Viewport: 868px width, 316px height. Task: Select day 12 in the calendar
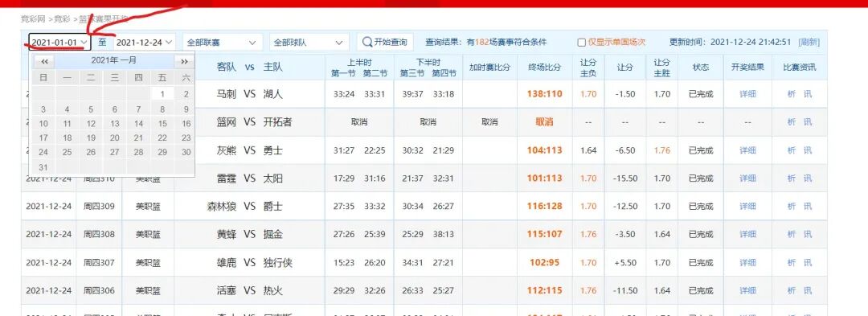pos(91,123)
